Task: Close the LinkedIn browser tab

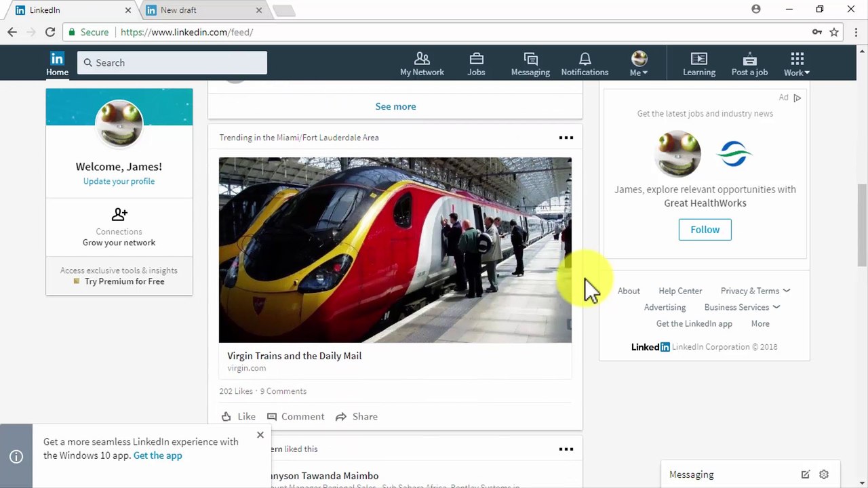Action: 127,10
